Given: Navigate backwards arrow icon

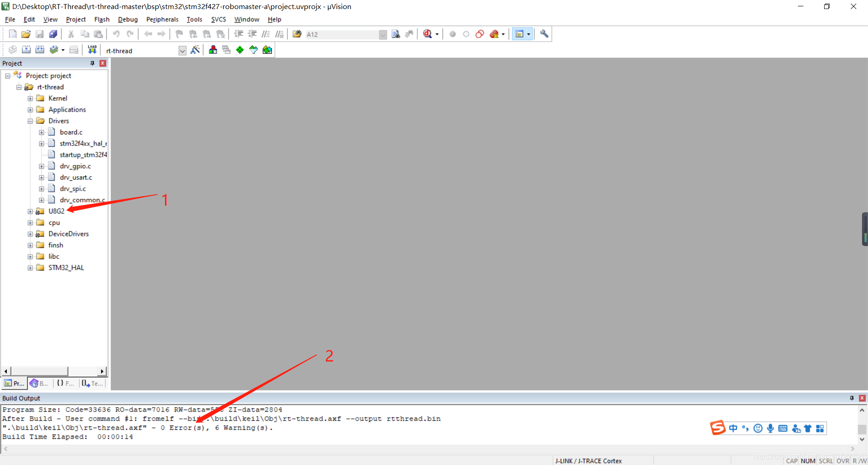Looking at the screenshot, I should point(148,34).
